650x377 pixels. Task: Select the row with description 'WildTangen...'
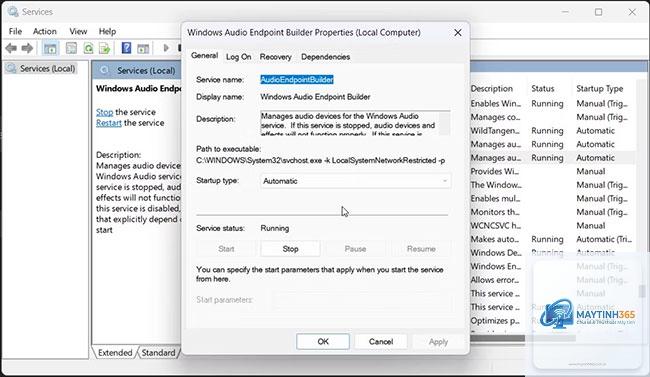pos(553,131)
